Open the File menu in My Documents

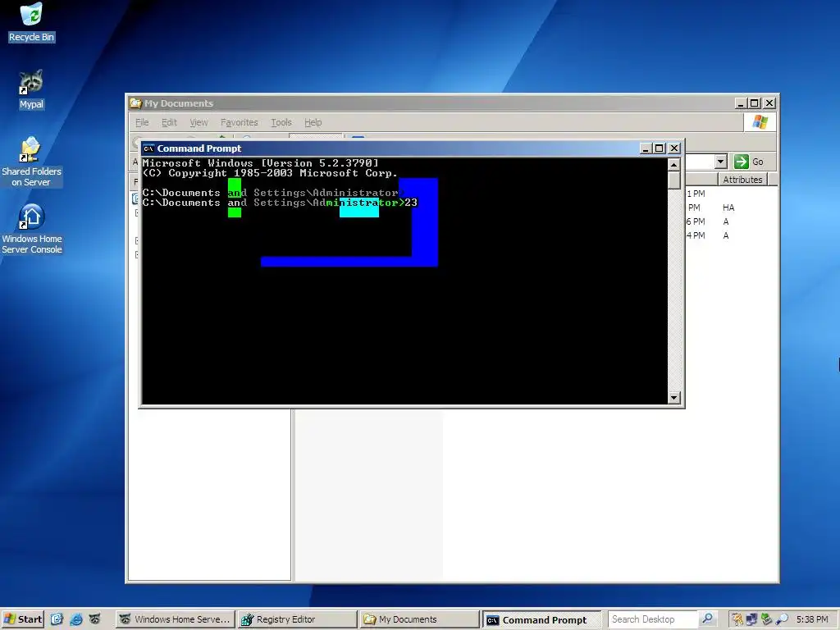(142, 123)
